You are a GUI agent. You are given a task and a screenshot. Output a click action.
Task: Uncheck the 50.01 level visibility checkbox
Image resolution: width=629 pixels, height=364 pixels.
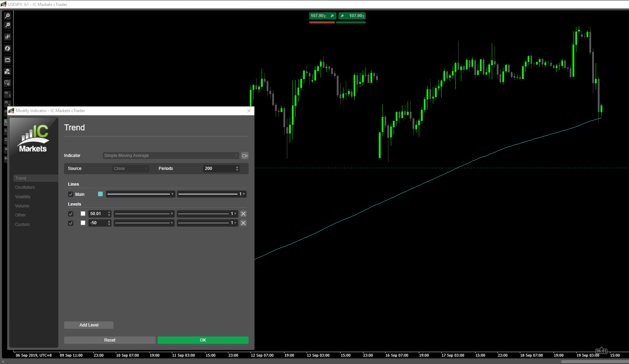[x=71, y=213]
